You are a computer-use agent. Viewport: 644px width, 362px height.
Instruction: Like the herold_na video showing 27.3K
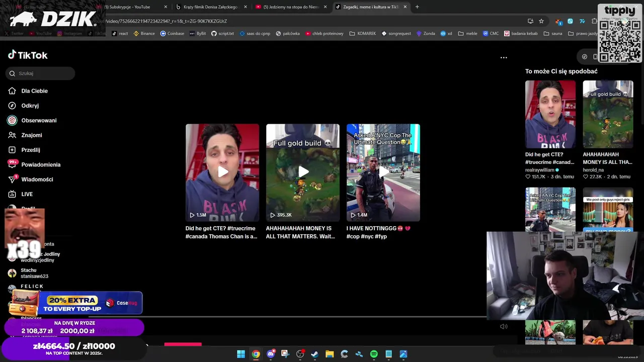[x=586, y=177]
